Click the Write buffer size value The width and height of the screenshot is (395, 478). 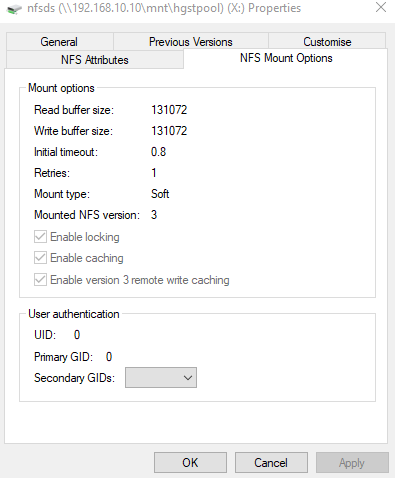[x=169, y=131]
